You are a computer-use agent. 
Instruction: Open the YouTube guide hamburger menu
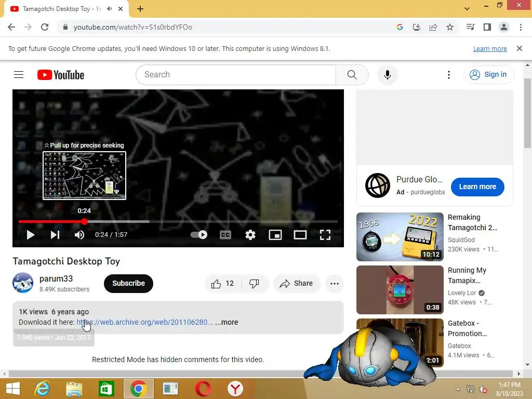pos(19,74)
